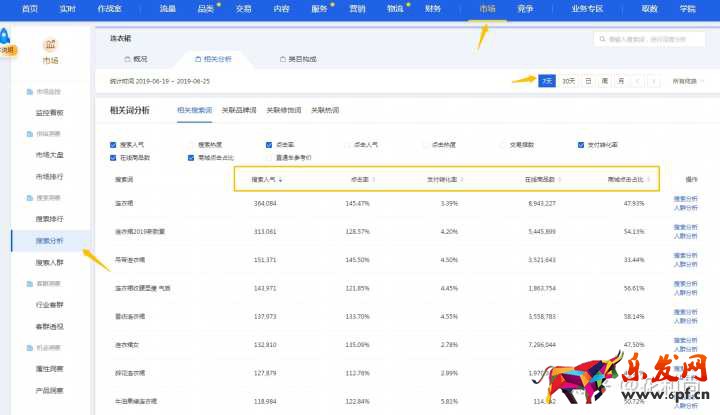The height and width of the screenshot is (415, 720).
Task: Expand the 服务 top navigation menu
Action: (x=321, y=8)
